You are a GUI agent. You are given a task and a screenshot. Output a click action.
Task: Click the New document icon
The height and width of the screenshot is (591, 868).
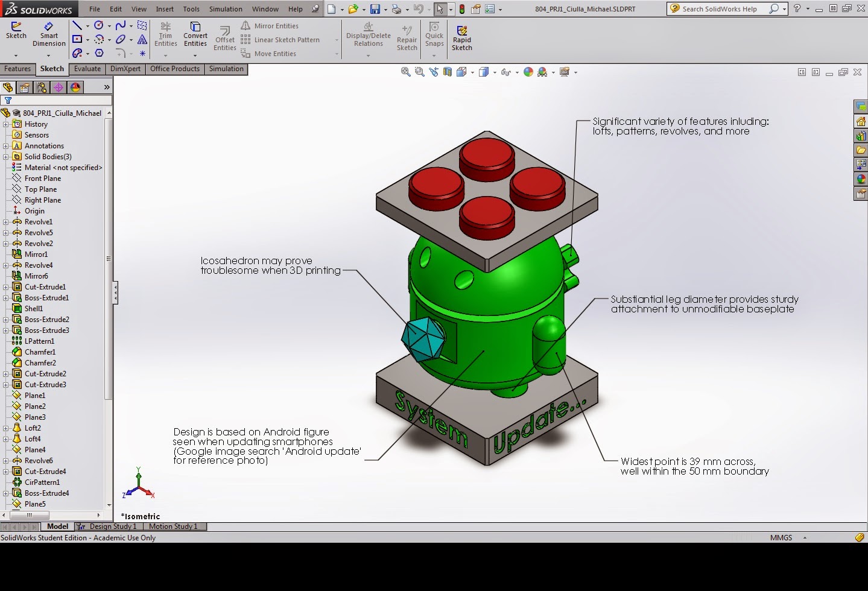(331, 9)
